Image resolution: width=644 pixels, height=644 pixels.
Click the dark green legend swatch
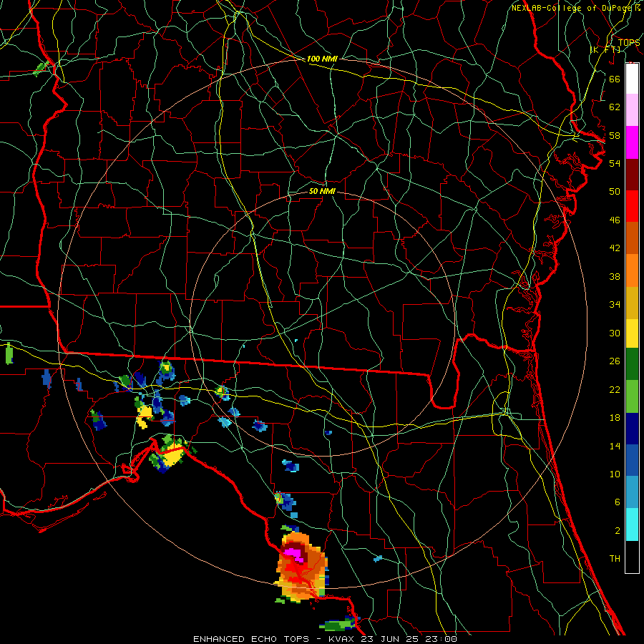coord(632,364)
